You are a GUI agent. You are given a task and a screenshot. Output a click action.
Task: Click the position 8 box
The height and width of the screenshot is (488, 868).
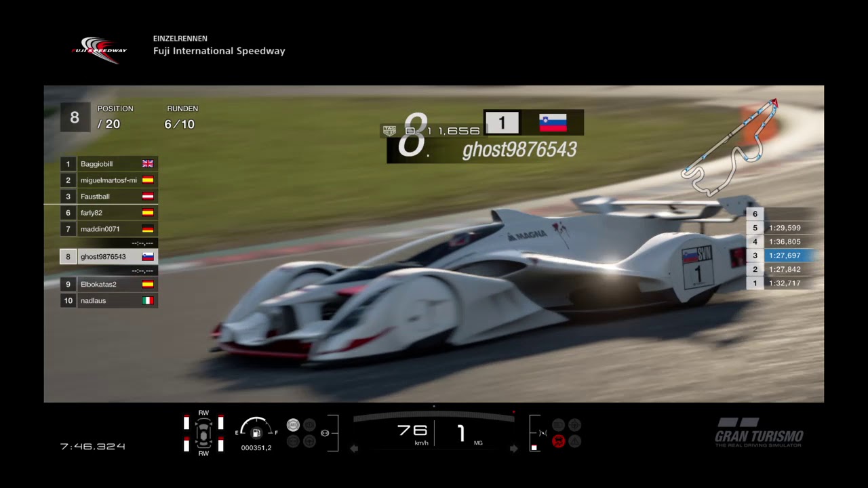(x=75, y=117)
